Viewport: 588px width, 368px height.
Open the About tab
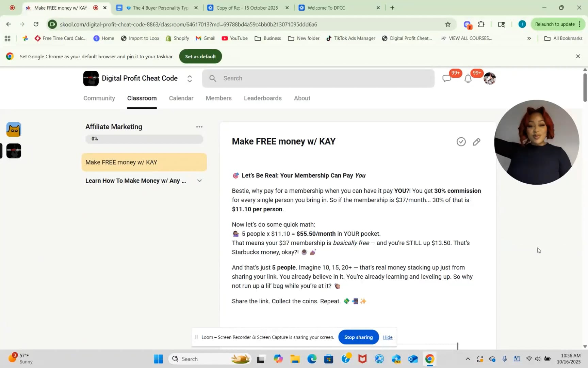(302, 98)
